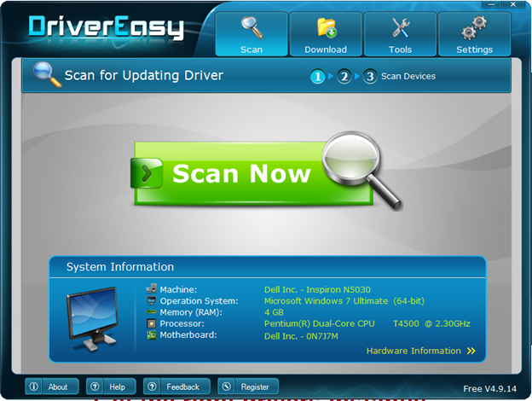Switch to the Download tab
The height and width of the screenshot is (401, 532).
click(x=326, y=34)
